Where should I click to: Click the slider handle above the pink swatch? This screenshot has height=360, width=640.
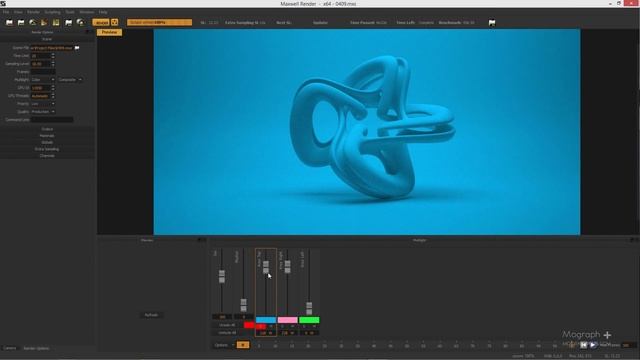287,267
